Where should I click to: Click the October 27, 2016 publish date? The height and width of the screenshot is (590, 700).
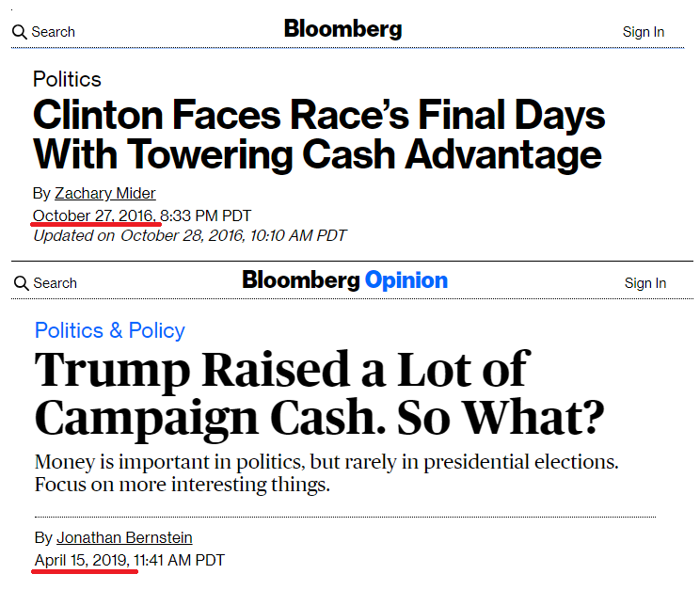[94, 215]
